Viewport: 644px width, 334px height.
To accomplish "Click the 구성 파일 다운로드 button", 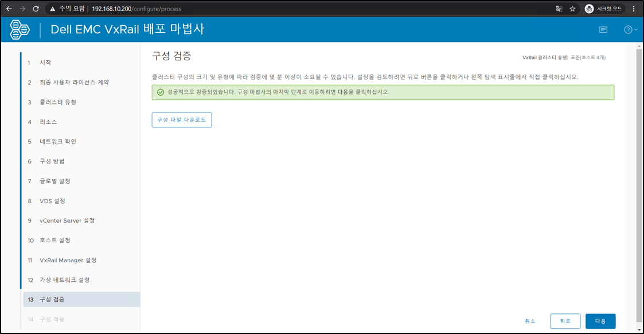I will (182, 120).
